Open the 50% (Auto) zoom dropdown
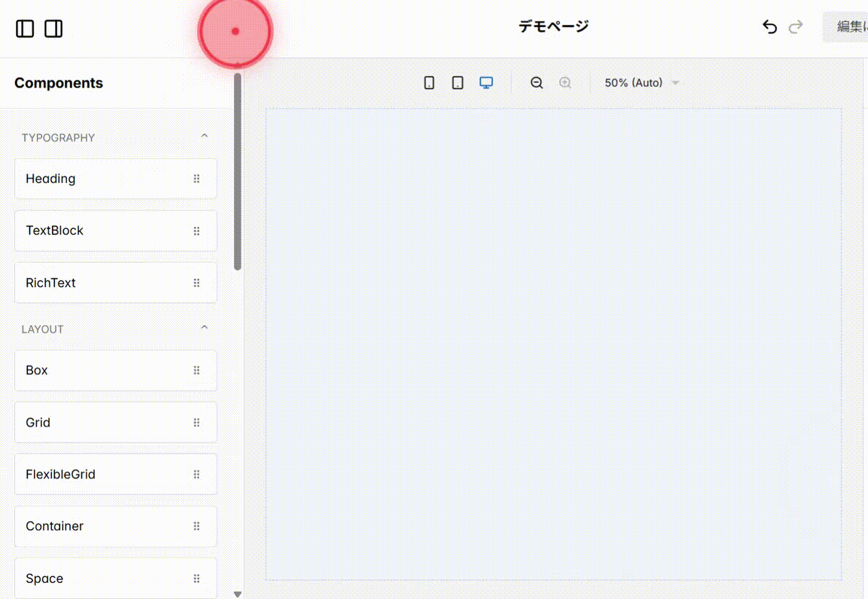The height and width of the screenshot is (599, 868). point(641,83)
